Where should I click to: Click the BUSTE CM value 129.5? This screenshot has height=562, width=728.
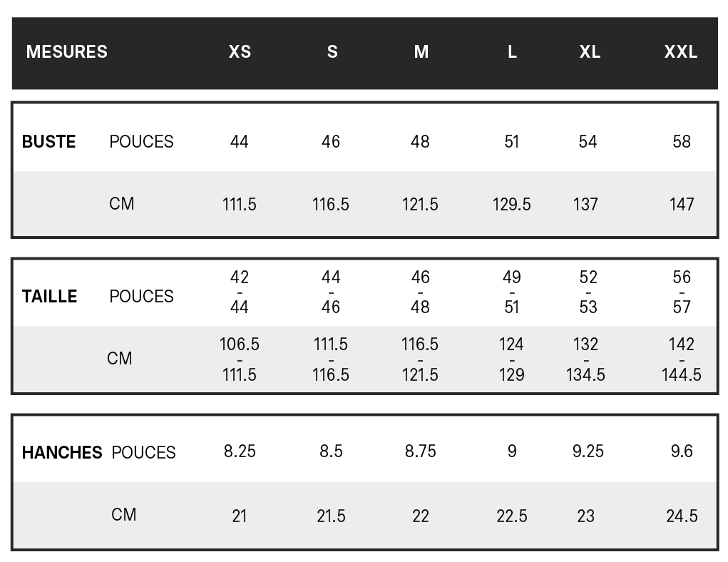click(x=512, y=205)
